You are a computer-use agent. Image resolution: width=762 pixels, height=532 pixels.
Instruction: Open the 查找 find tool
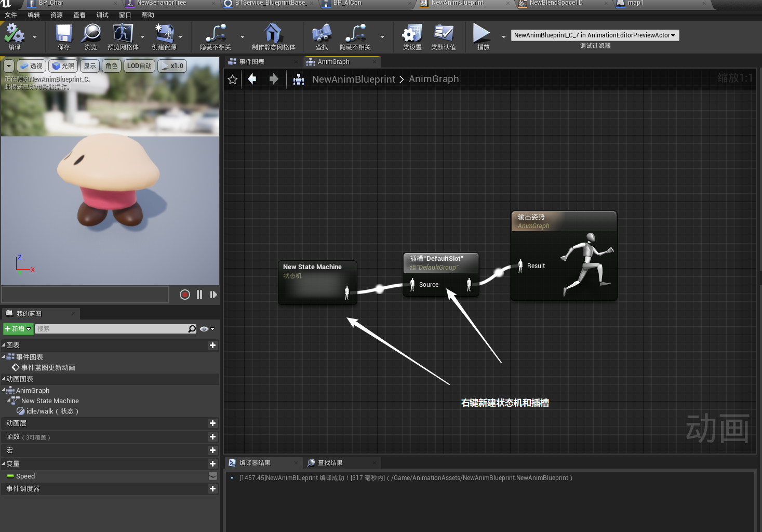[322, 37]
